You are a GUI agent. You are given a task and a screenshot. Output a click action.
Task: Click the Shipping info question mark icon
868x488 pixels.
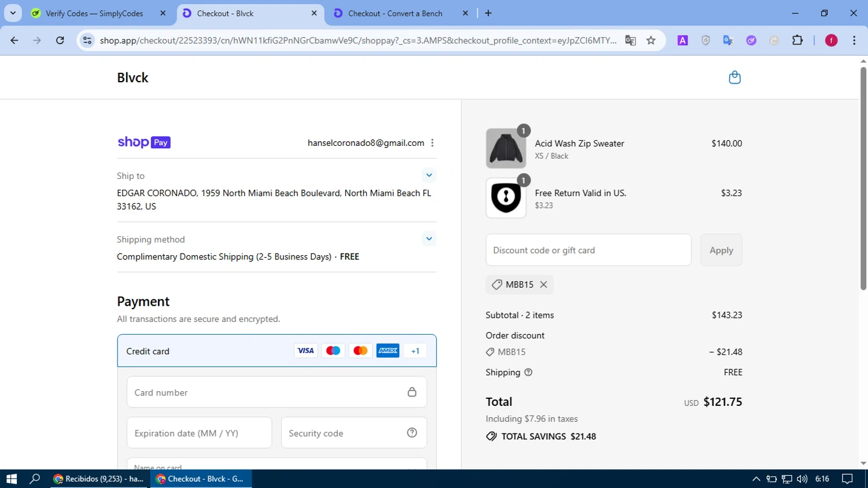(x=528, y=372)
